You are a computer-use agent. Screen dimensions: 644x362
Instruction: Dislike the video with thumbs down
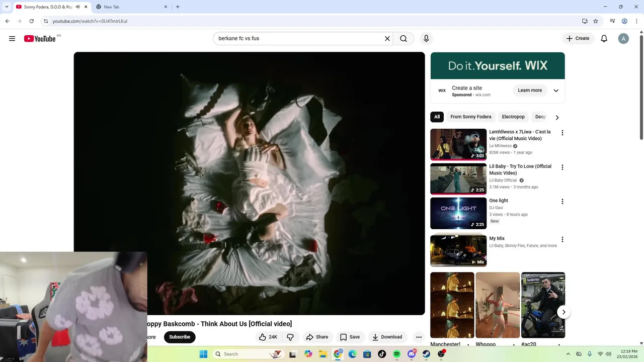coord(290,337)
